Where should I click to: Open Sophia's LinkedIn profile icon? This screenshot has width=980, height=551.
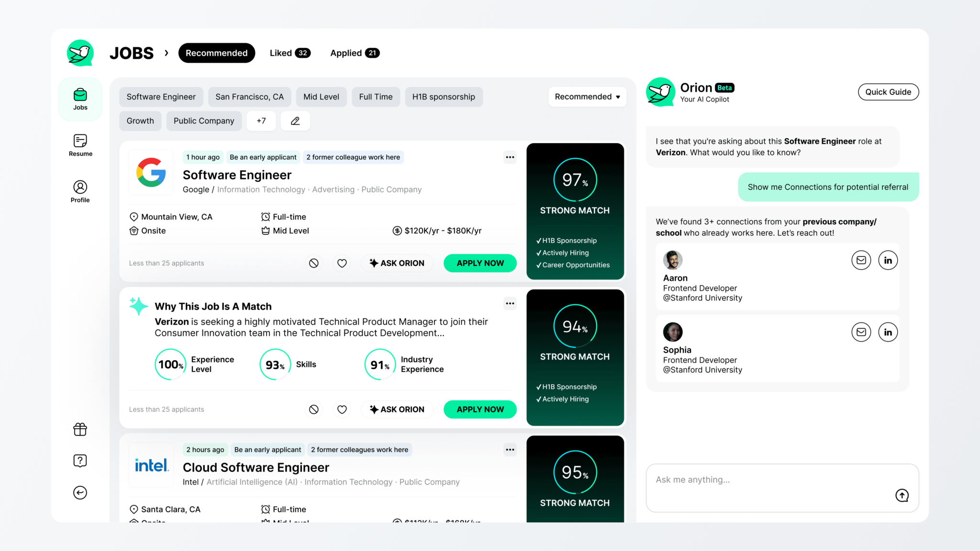(888, 332)
